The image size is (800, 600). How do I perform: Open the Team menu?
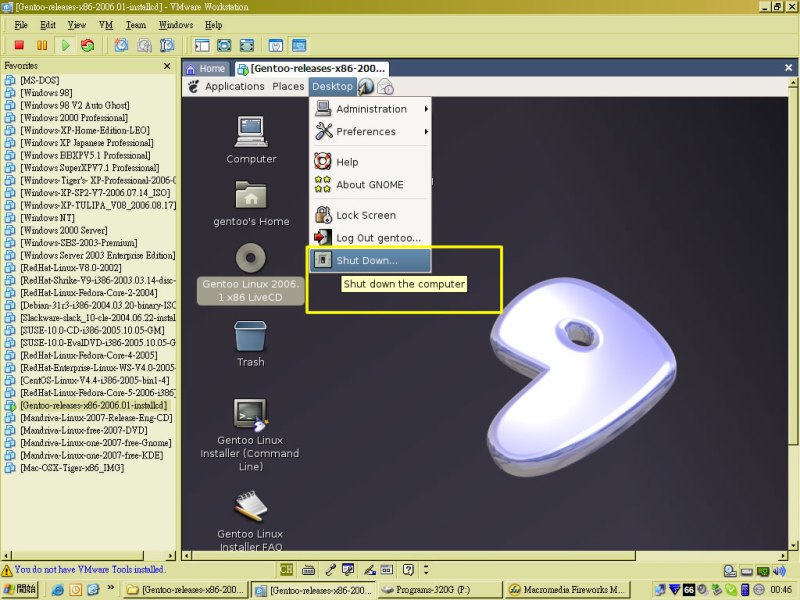click(136, 25)
